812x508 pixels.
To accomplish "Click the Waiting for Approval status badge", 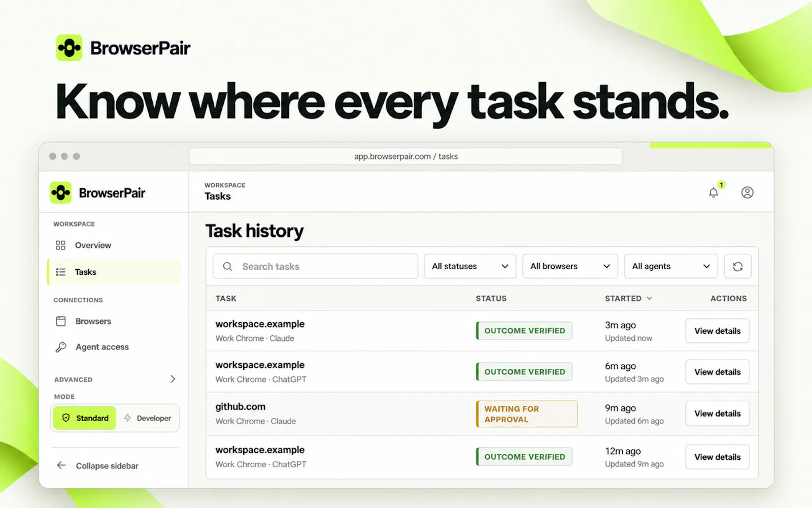I will [527, 414].
